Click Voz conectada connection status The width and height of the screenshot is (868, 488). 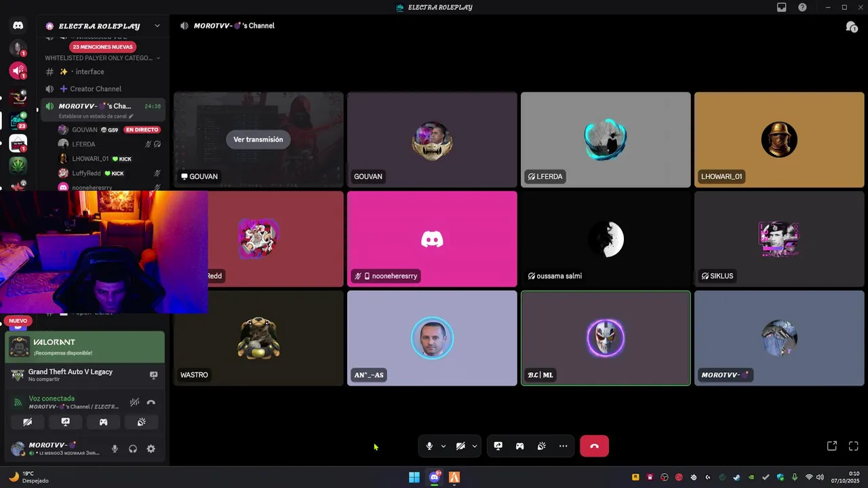click(52, 399)
